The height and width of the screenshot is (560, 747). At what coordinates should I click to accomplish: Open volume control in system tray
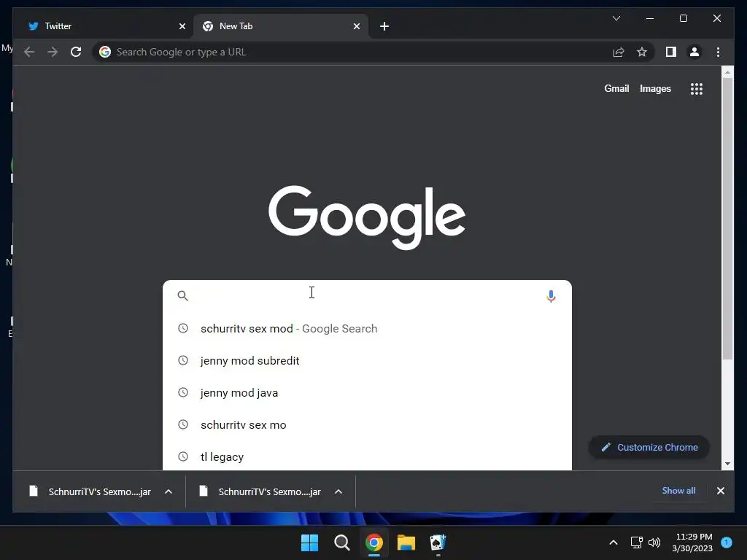(x=654, y=542)
